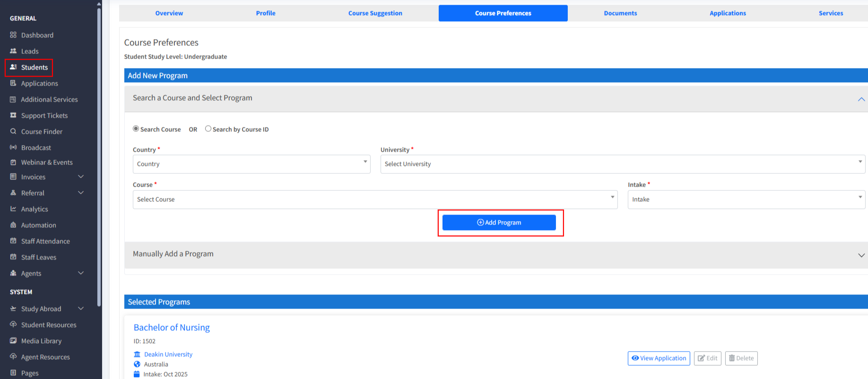Click View Application button
The height and width of the screenshot is (379, 868).
point(659,358)
